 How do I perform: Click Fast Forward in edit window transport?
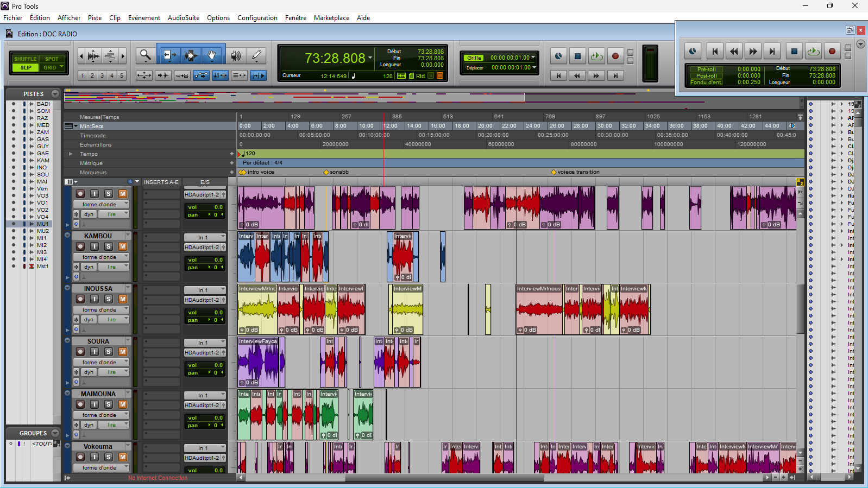(596, 75)
